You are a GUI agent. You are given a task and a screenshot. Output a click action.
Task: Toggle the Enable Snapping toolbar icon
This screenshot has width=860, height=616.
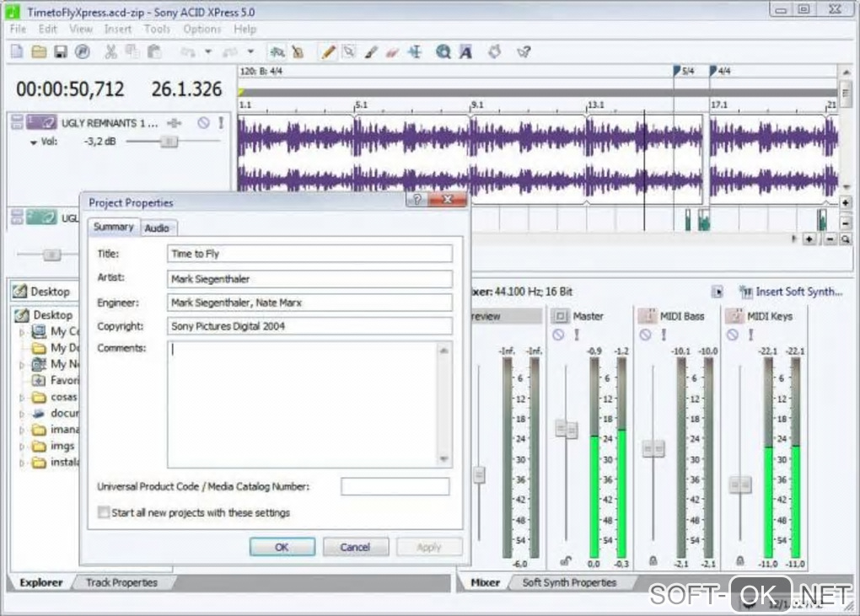pyautogui.click(x=277, y=52)
